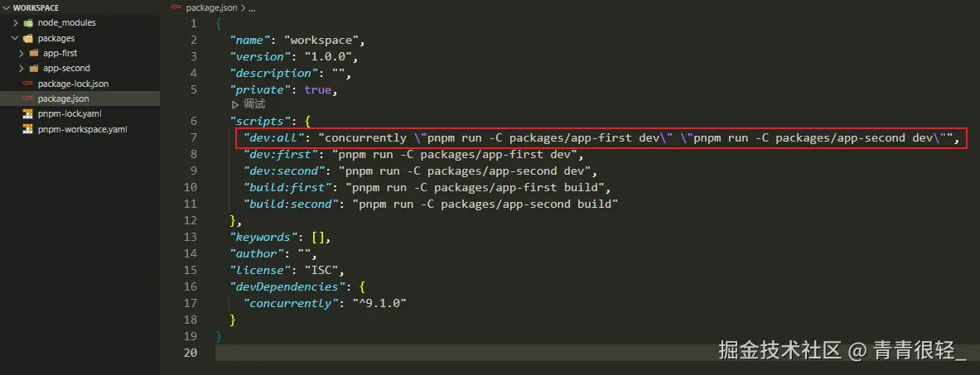This screenshot has width=980, height=375.
Task: Click the "dev:all" script key
Action: pyautogui.click(x=273, y=138)
